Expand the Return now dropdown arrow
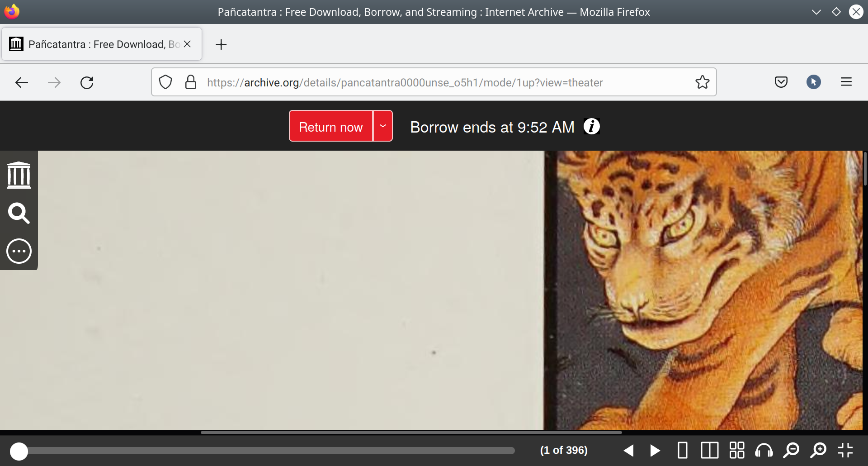 click(383, 126)
